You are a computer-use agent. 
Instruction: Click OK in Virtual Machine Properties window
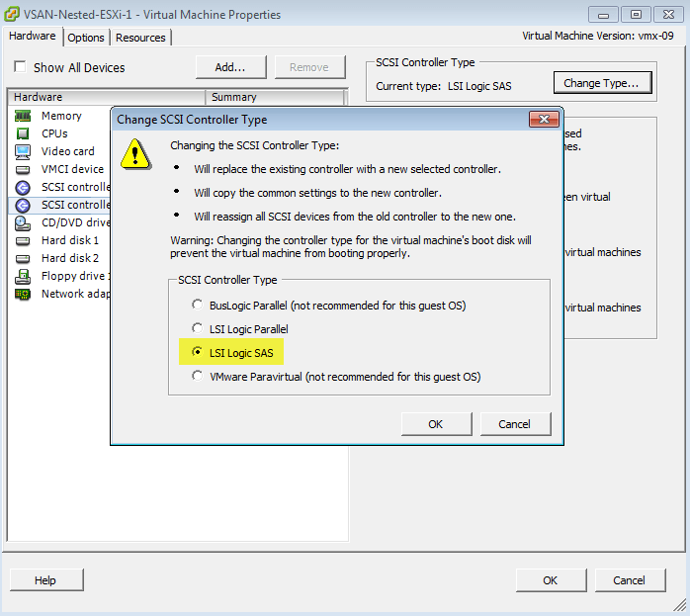tap(551, 580)
